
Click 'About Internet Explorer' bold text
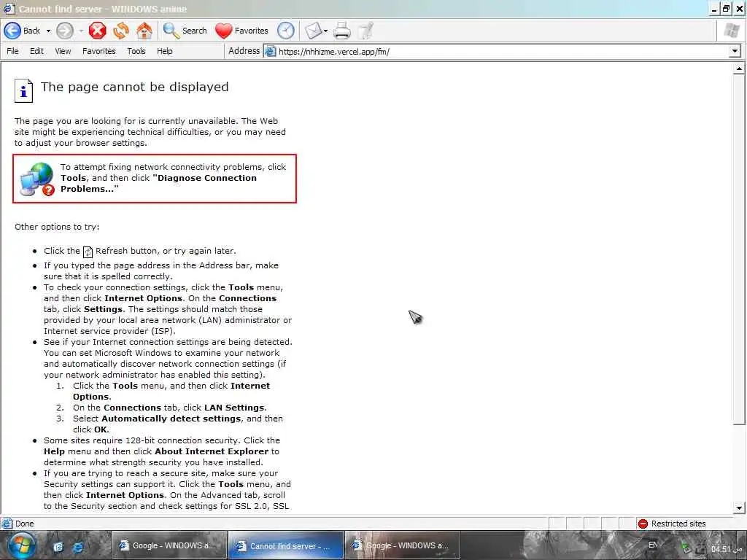(212, 451)
